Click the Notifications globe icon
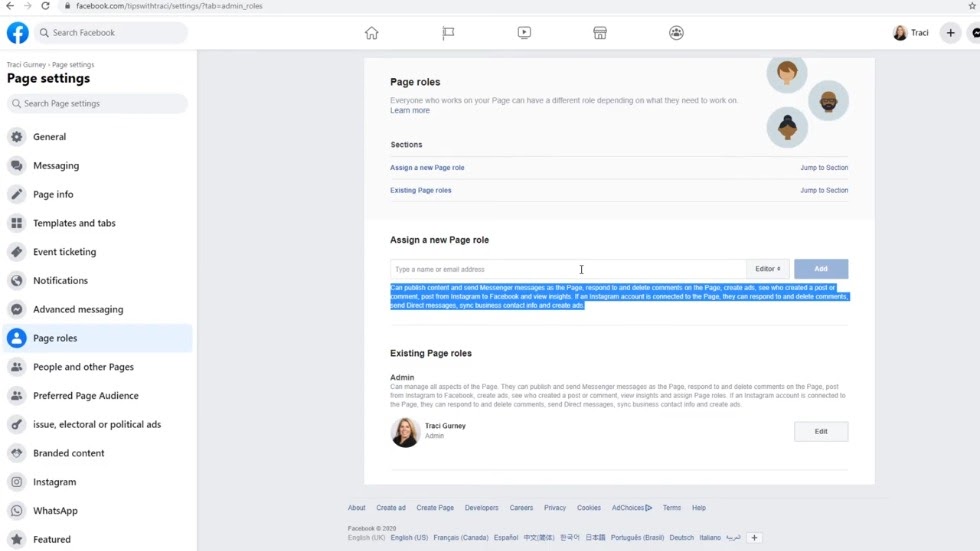Viewport: 980px width, 551px height. [x=17, y=280]
